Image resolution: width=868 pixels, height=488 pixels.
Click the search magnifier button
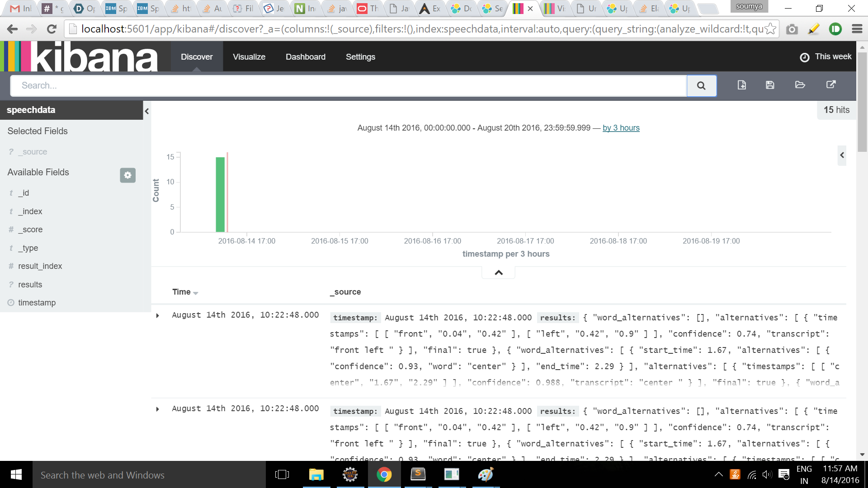click(701, 86)
